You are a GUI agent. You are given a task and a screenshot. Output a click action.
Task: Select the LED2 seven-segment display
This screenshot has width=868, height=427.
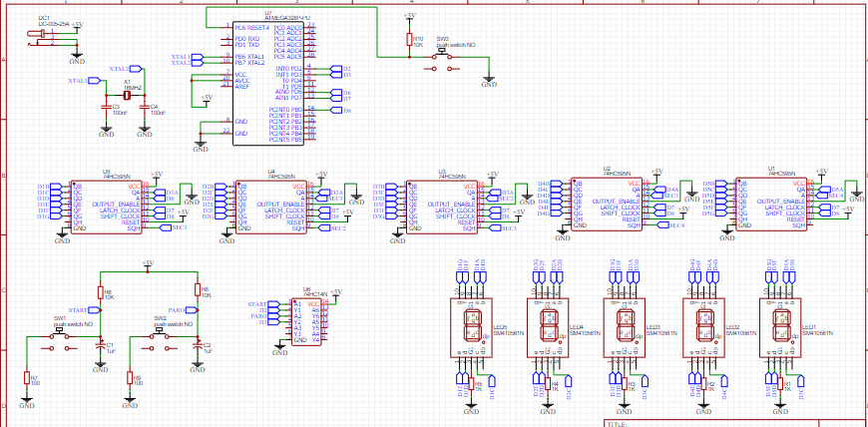703,327
